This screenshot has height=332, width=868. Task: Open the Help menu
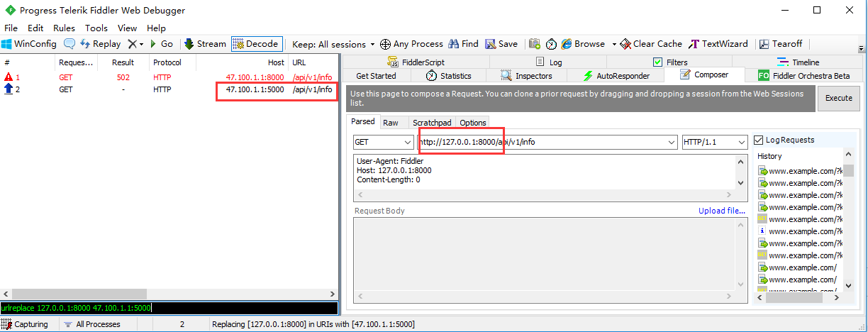coord(156,28)
